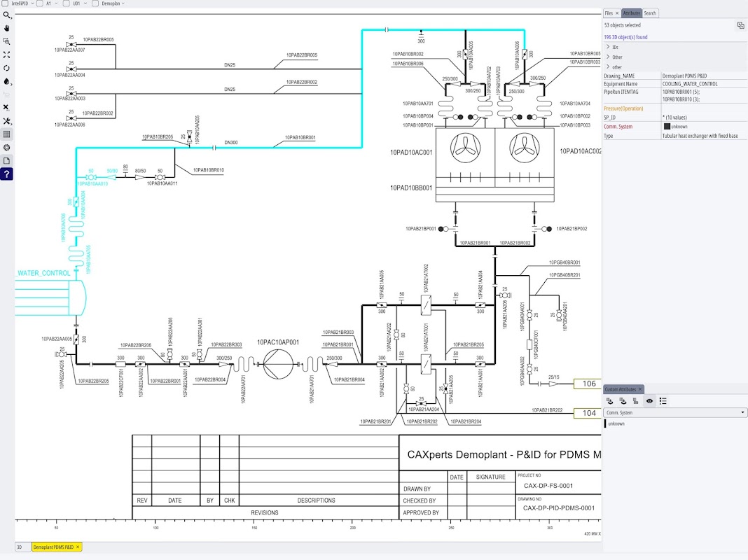Select the pan hand tool
Image resolution: width=748 pixels, height=560 pixels.
(7, 28)
